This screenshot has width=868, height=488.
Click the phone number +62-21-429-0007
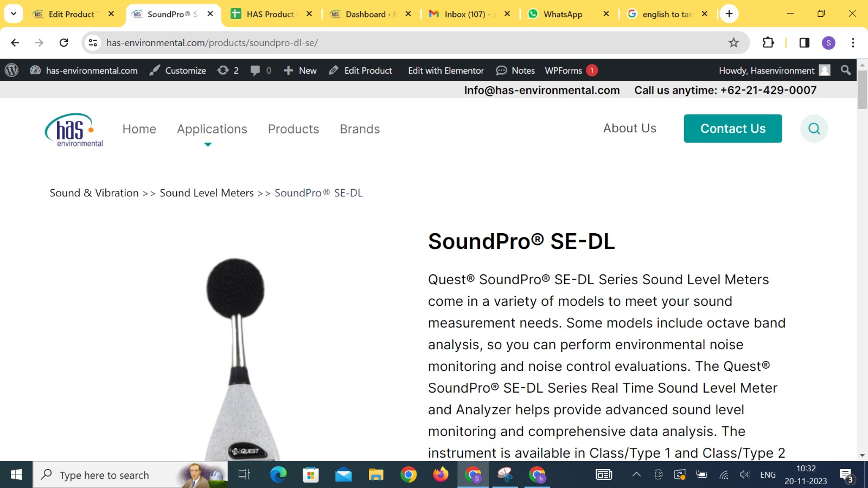tap(768, 90)
